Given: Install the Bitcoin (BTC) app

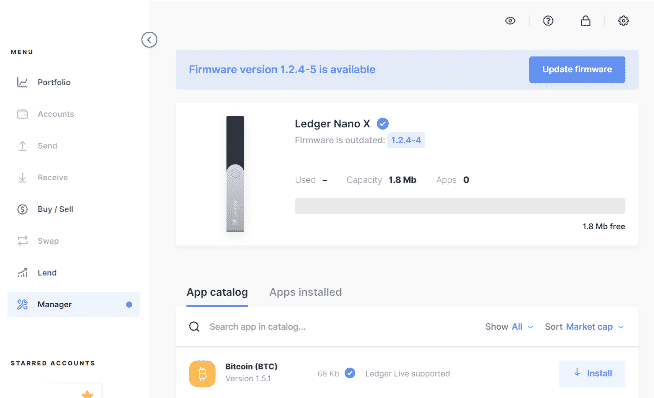Looking at the screenshot, I should 592,373.
